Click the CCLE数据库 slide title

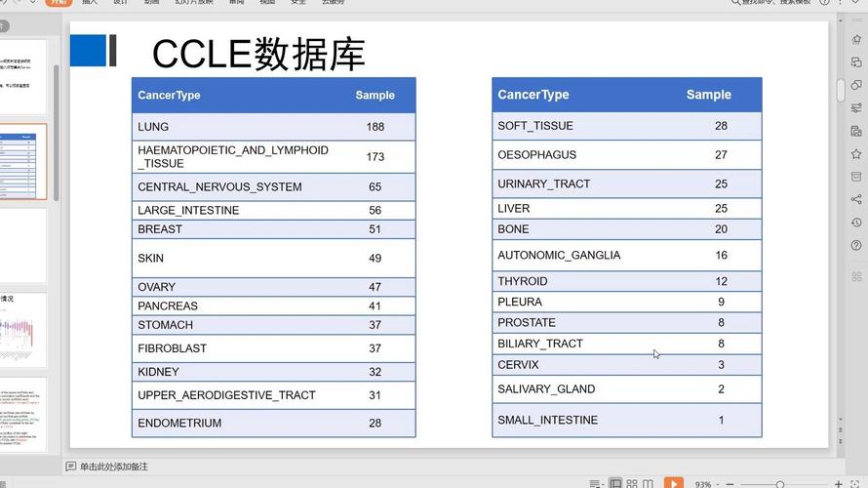click(x=258, y=55)
